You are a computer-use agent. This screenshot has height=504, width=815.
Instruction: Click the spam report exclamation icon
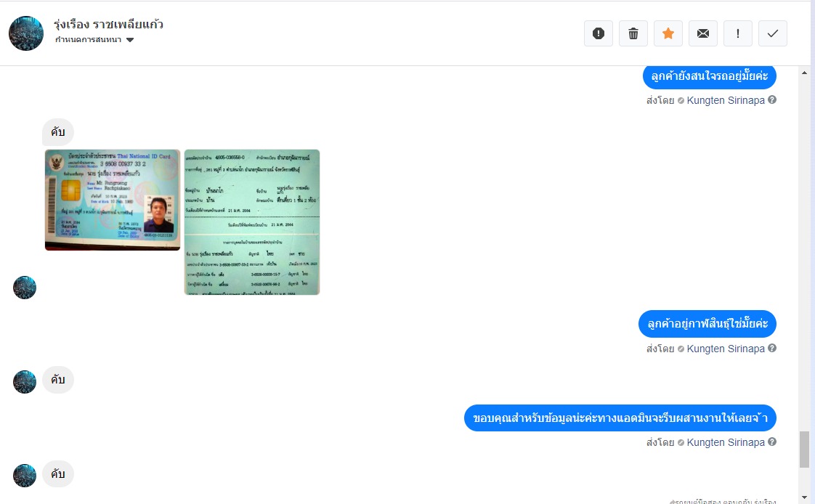click(x=599, y=34)
